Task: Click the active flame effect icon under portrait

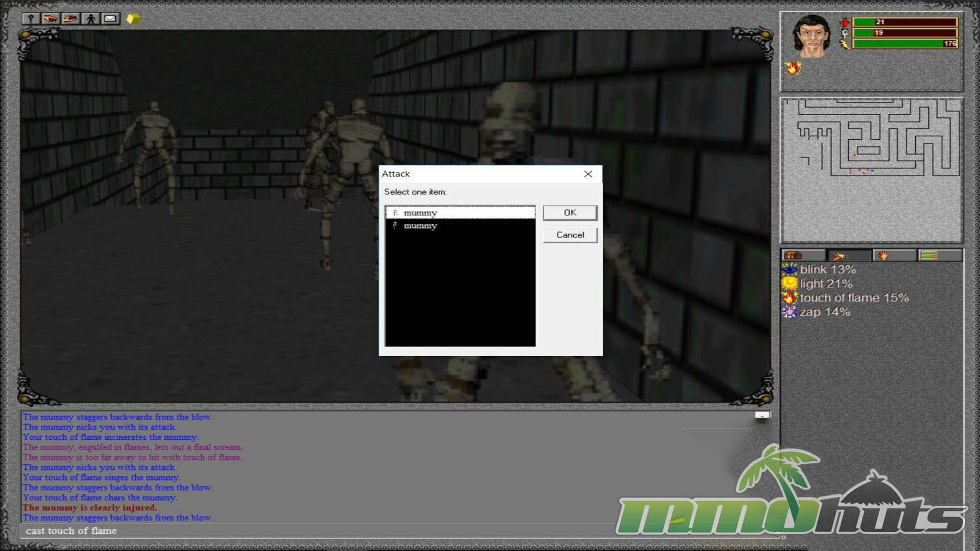Action: 793,68
